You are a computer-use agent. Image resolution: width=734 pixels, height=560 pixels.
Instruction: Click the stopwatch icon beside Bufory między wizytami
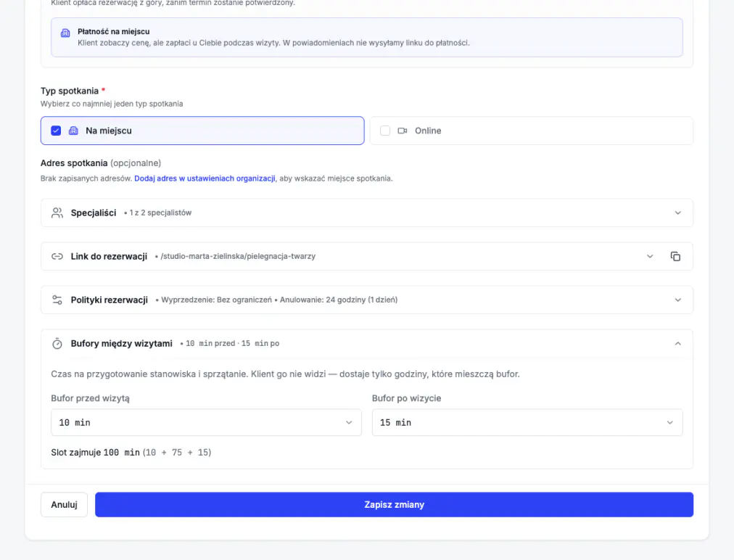(57, 343)
